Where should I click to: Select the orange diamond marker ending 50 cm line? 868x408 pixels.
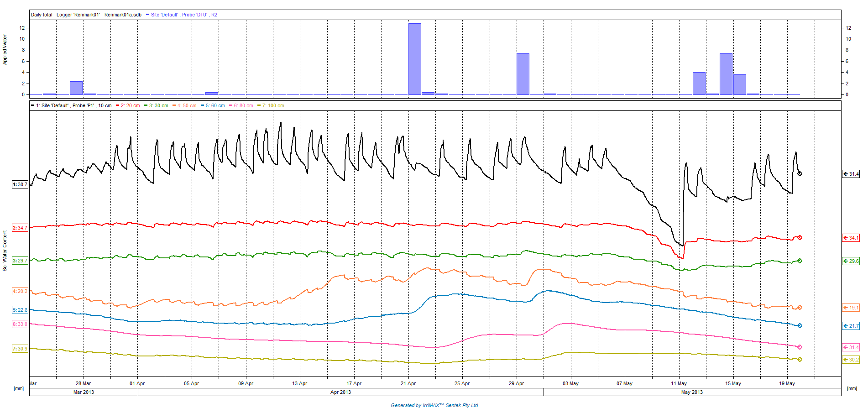coord(800,308)
